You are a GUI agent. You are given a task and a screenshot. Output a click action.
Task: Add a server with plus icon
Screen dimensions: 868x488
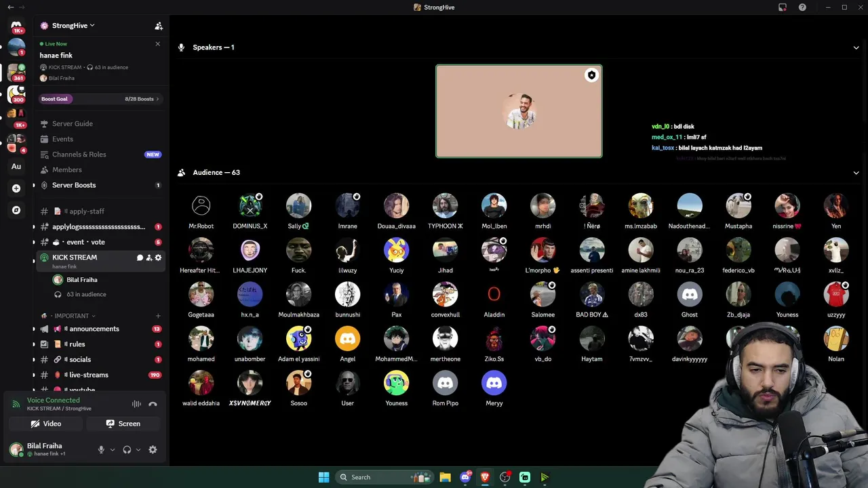[16, 188]
